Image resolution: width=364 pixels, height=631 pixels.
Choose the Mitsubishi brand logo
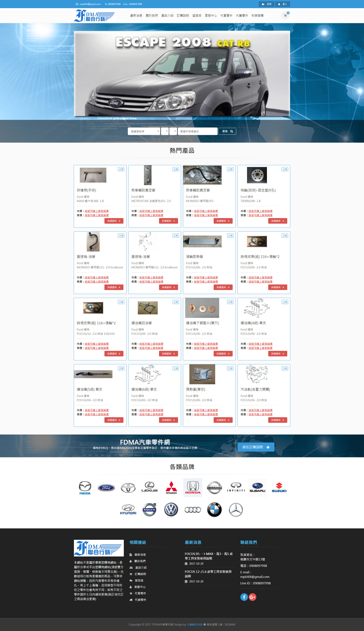pos(171,487)
